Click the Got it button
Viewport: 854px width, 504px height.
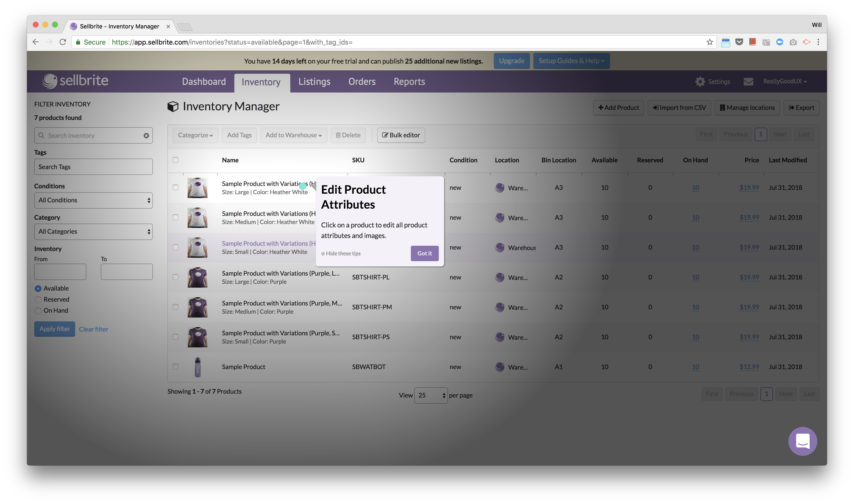click(424, 253)
